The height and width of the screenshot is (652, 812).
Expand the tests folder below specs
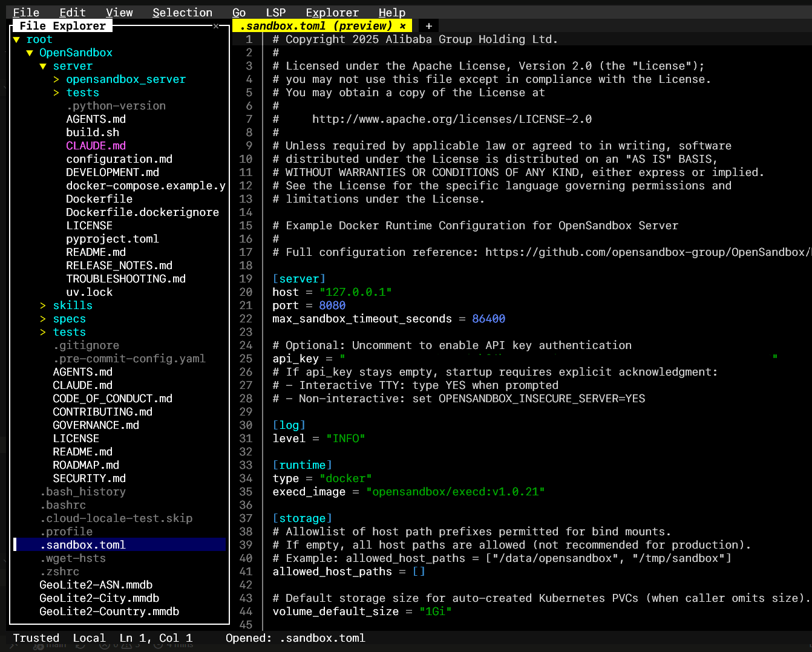click(43, 332)
